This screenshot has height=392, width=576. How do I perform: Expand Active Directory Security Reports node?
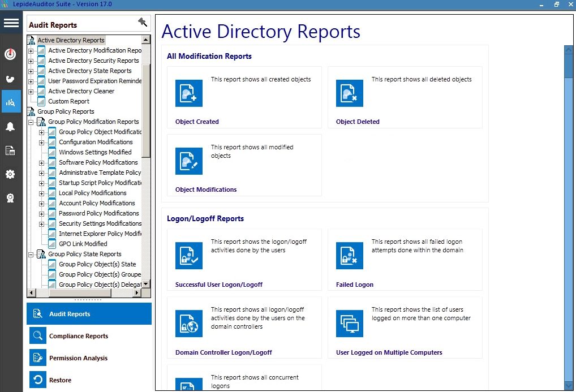click(31, 61)
